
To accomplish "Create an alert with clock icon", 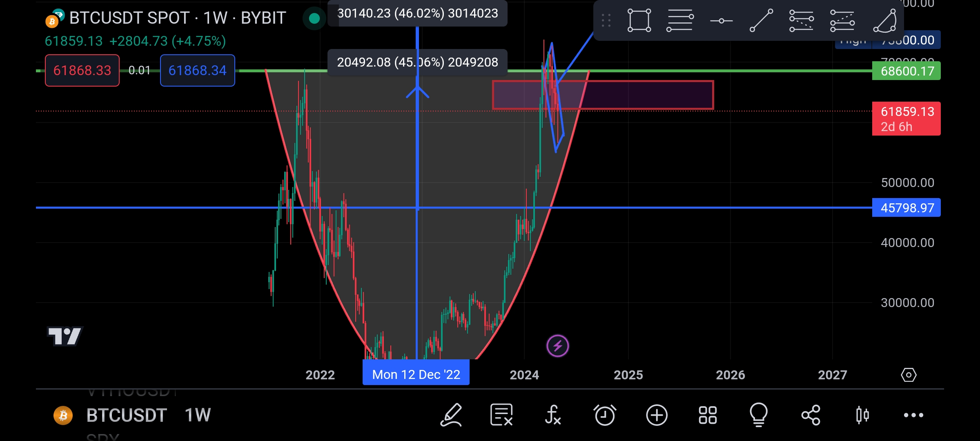I will tap(605, 415).
